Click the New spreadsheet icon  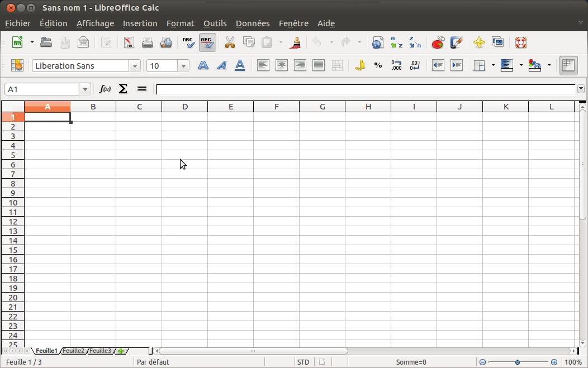click(x=17, y=42)
